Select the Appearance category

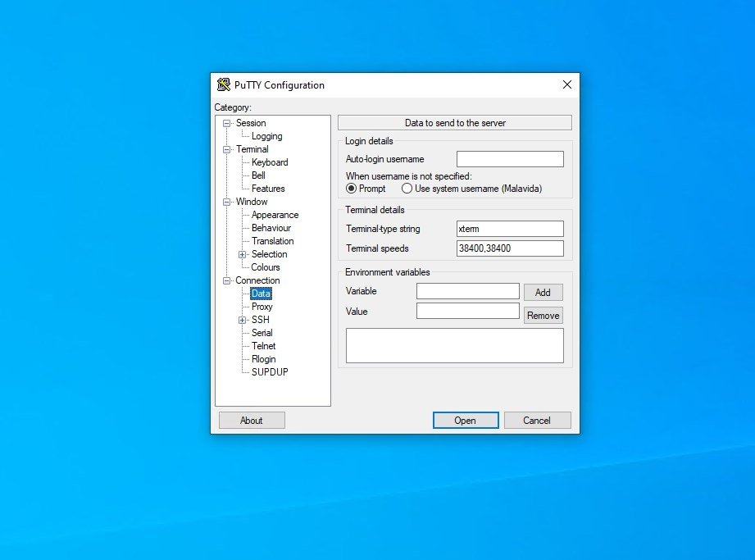(275, 215)
